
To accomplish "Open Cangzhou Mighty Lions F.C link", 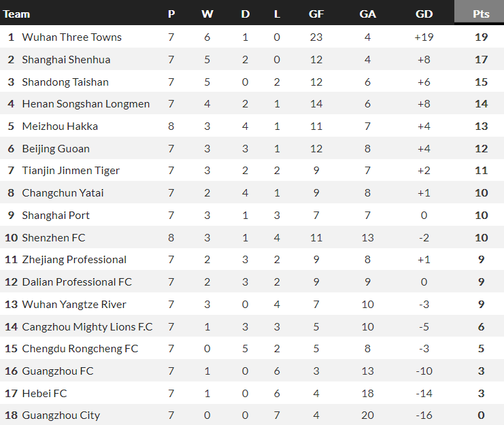I will [87, 326].
